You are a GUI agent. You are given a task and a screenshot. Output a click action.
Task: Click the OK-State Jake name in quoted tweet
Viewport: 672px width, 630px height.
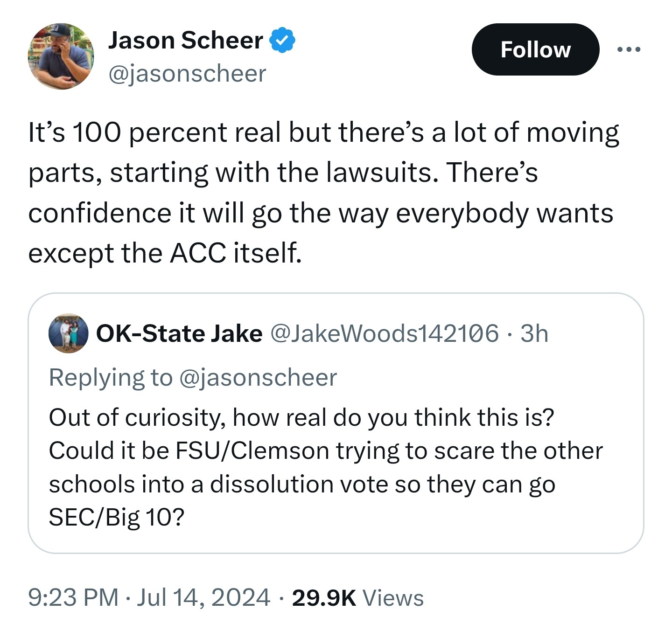[179, 334]
